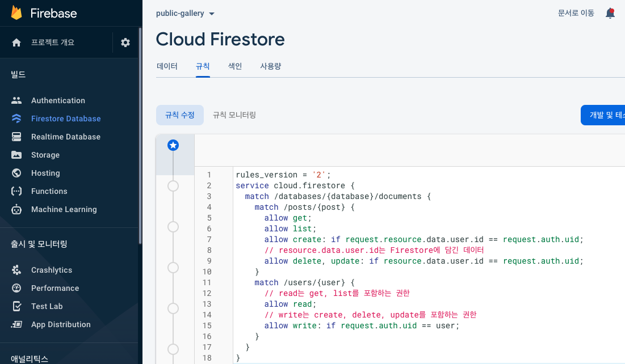This screenshot has width=625, height=364.
Task: Click the 애널리틱스 section heading
Action: [x=30, y=359]
